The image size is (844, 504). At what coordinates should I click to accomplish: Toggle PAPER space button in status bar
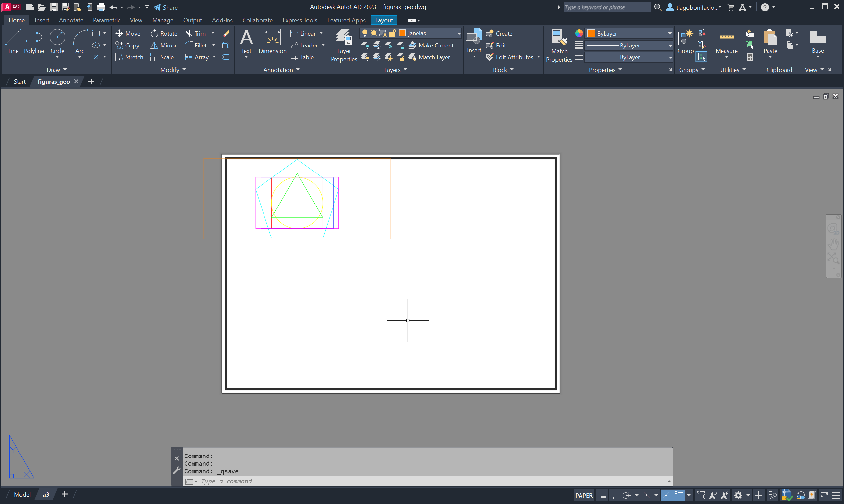583,495
